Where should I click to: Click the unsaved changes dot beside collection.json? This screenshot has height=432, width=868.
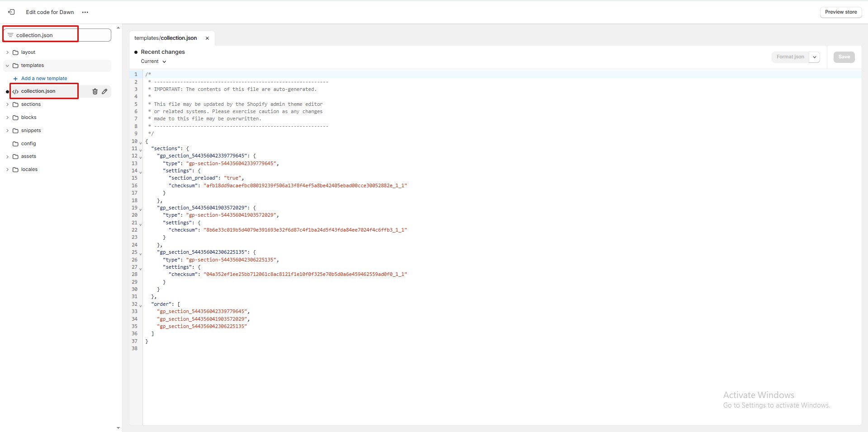tap(7, 91)
